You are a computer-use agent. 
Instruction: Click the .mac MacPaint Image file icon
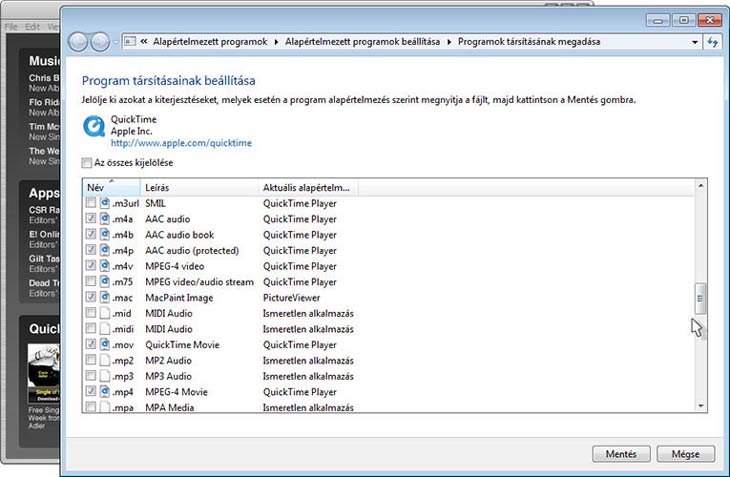(106, 298)
